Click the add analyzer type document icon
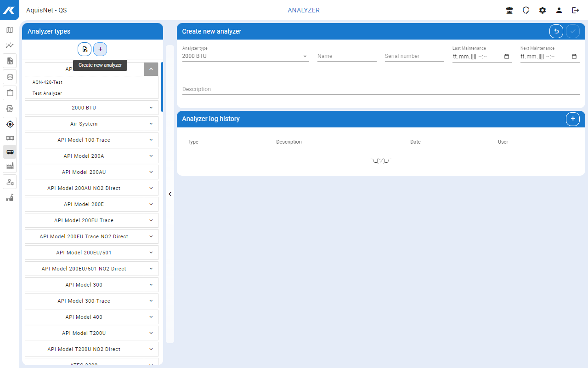This screenshot has height=368, width=588. 85,49
